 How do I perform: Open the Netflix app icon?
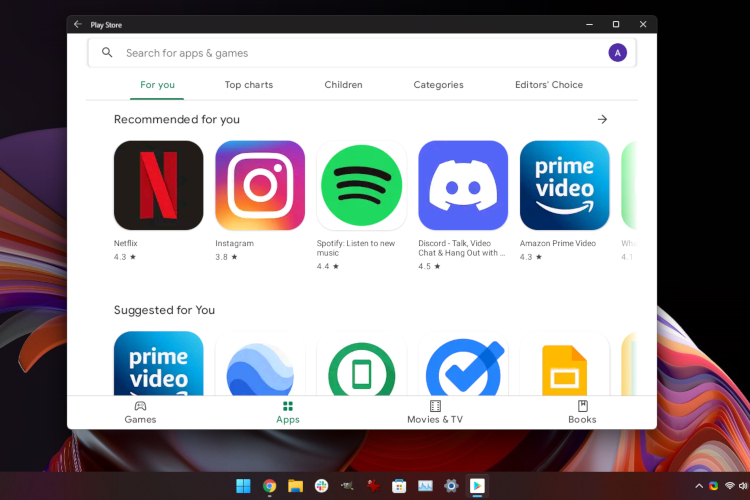(x=158, y=185)
